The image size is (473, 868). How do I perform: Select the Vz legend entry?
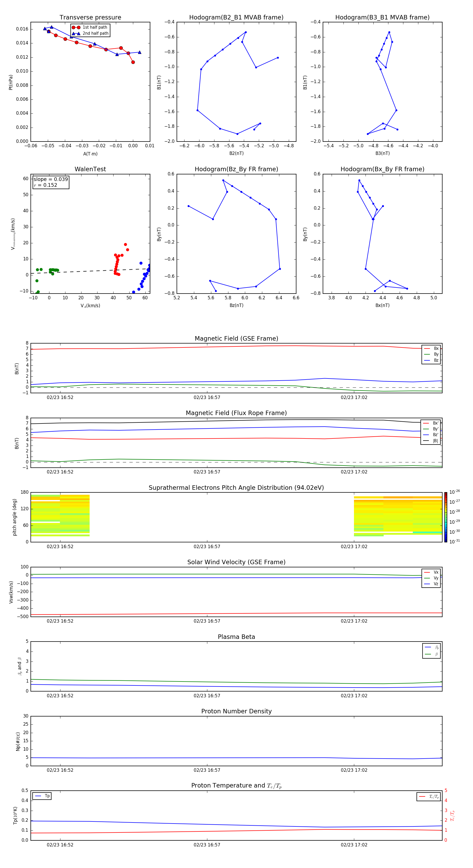pos(431,584)
